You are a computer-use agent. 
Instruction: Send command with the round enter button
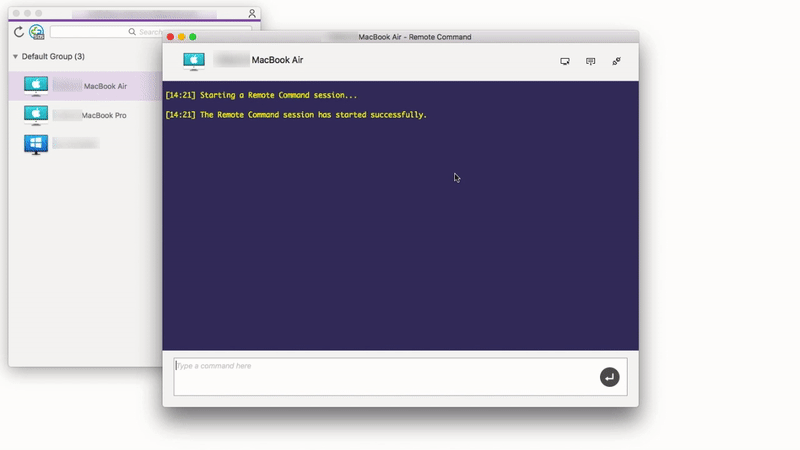609,377
